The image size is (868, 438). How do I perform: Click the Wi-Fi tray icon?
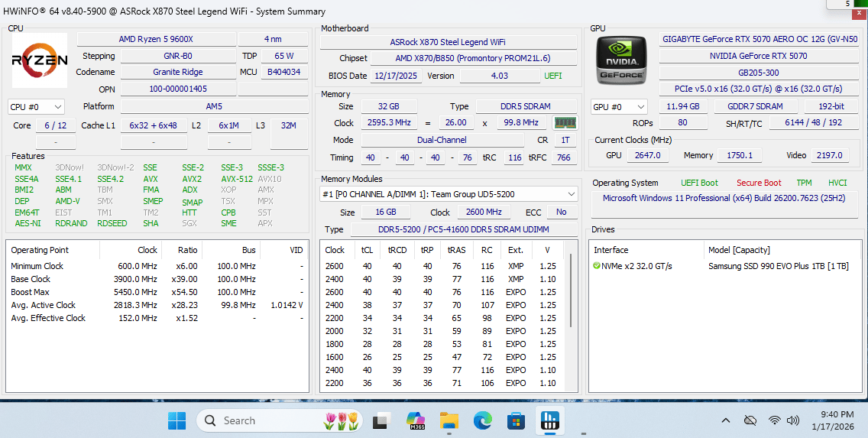[775, 421]
